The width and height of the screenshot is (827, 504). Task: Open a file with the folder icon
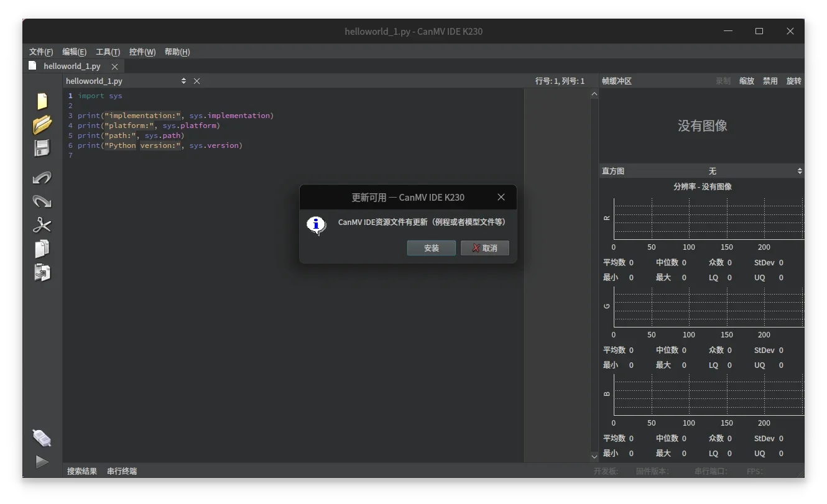pos(42,124)
